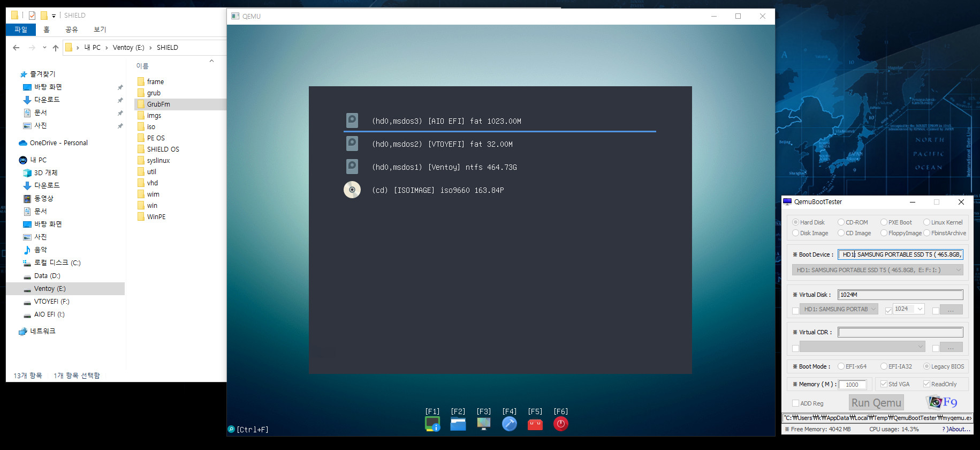
Task: Click the Memory (M) input field
Action: (852, 385)
